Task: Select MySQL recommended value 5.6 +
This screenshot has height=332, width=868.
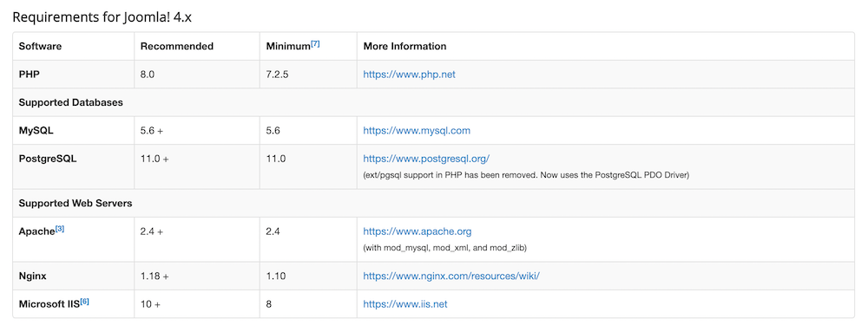Action: click(152, 130)
